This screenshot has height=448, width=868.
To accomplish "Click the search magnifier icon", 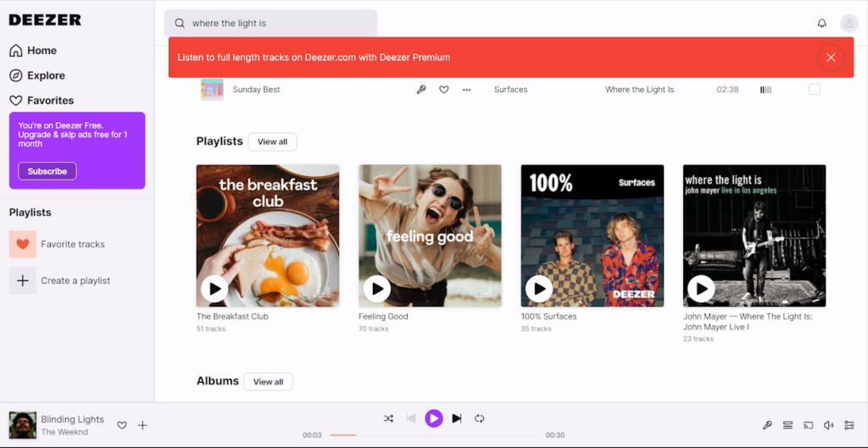I will [180, 23].
